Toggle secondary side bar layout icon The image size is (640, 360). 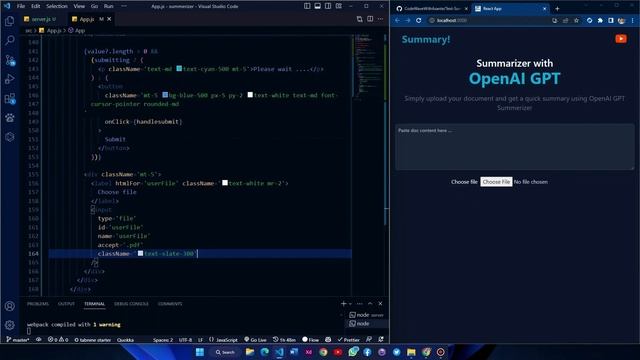click(x=328, y=6)
